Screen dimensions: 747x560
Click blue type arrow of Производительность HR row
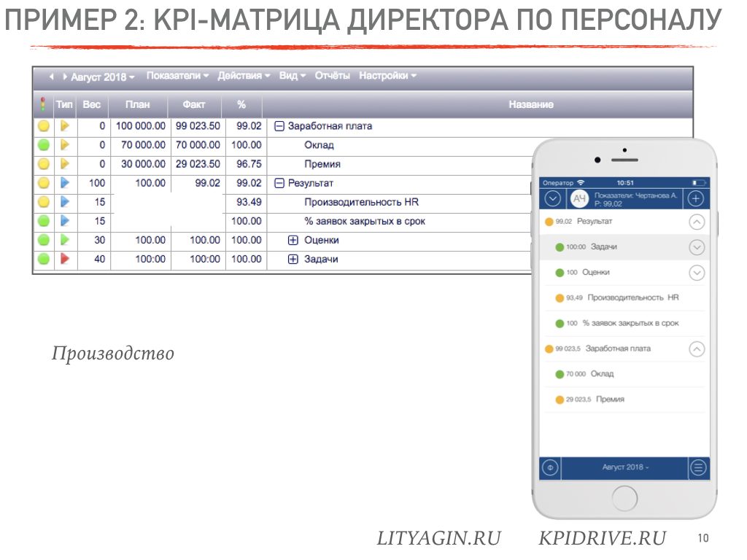(x=65, y=202)
